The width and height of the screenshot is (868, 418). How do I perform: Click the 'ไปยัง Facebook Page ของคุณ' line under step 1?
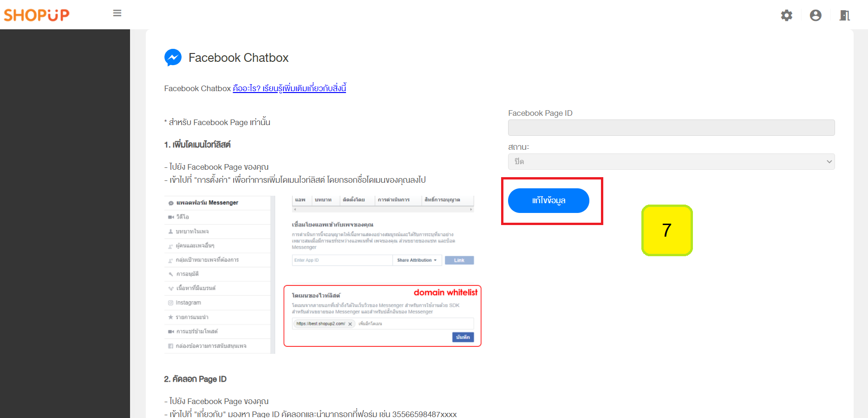click(216, 167)
